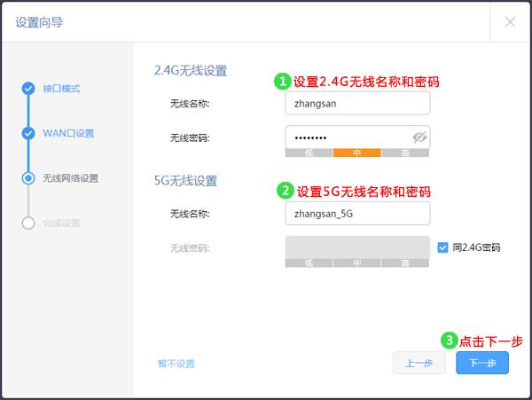
Task: Click the 2.4G无线设置 heading
Action: pyautogui.click(x=191, y=71)
